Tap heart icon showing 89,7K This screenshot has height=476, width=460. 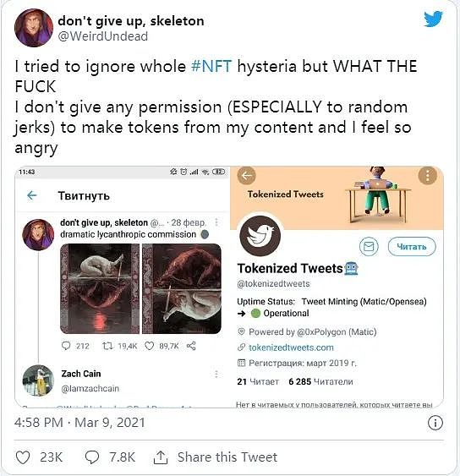149,346
